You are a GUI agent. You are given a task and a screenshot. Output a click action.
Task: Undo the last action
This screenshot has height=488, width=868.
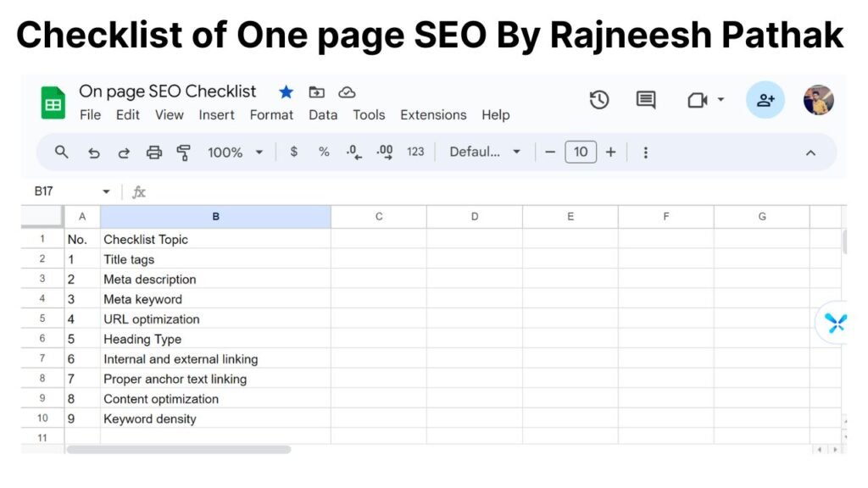[x=94, y=152]
